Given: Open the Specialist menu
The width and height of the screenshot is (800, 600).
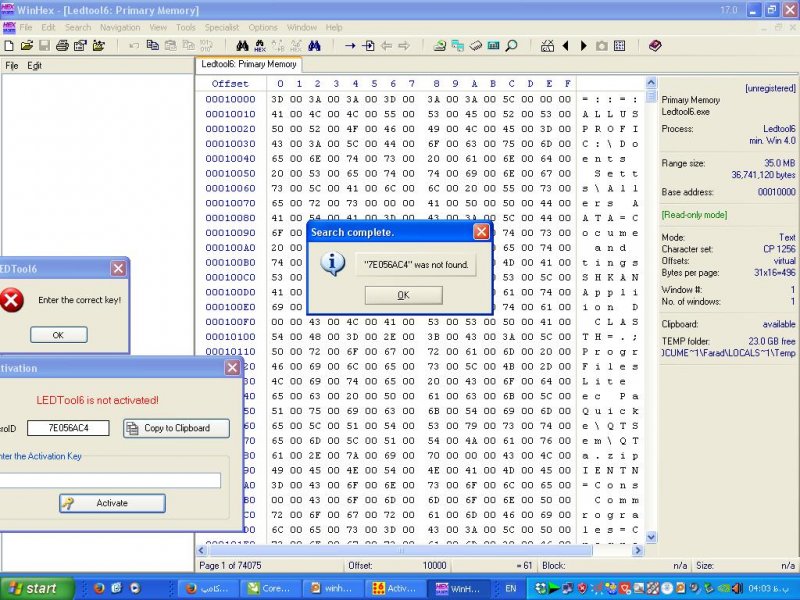Looking at the screenshot, I should [221, 28].
